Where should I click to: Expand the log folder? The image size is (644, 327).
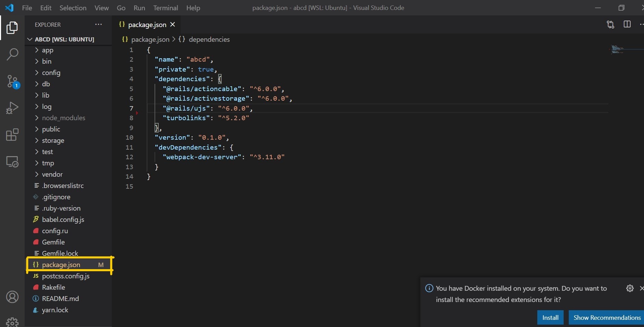[x=68, y=106]
